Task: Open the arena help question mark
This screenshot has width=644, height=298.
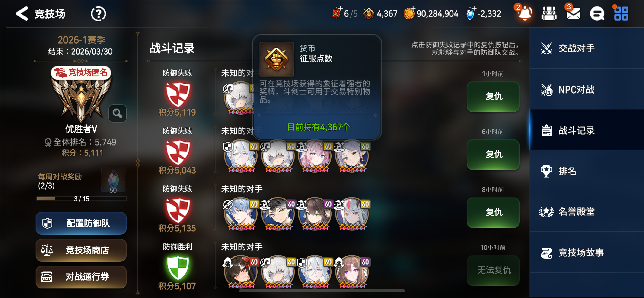Action: coord(98,14)
